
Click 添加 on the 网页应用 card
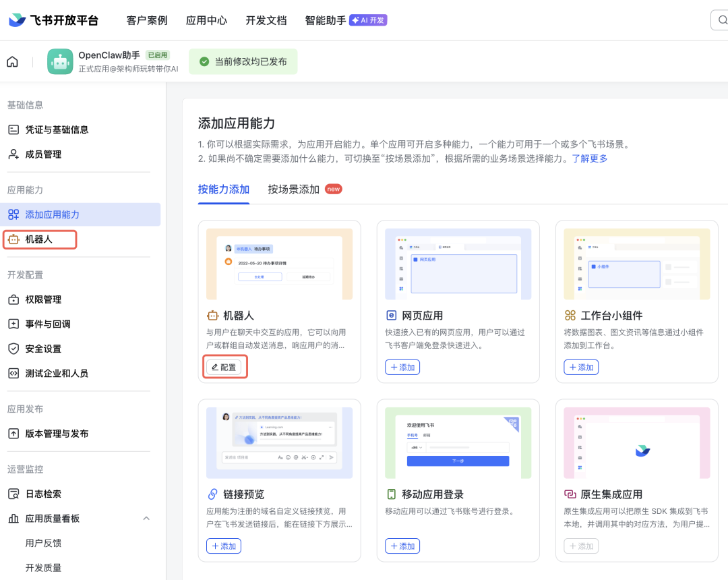click(402, 367)
